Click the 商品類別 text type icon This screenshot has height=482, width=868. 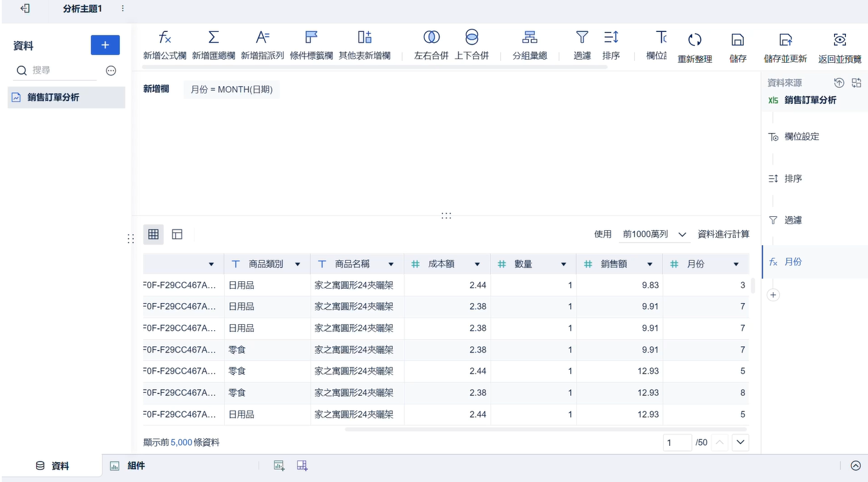(x=236, y=264)
